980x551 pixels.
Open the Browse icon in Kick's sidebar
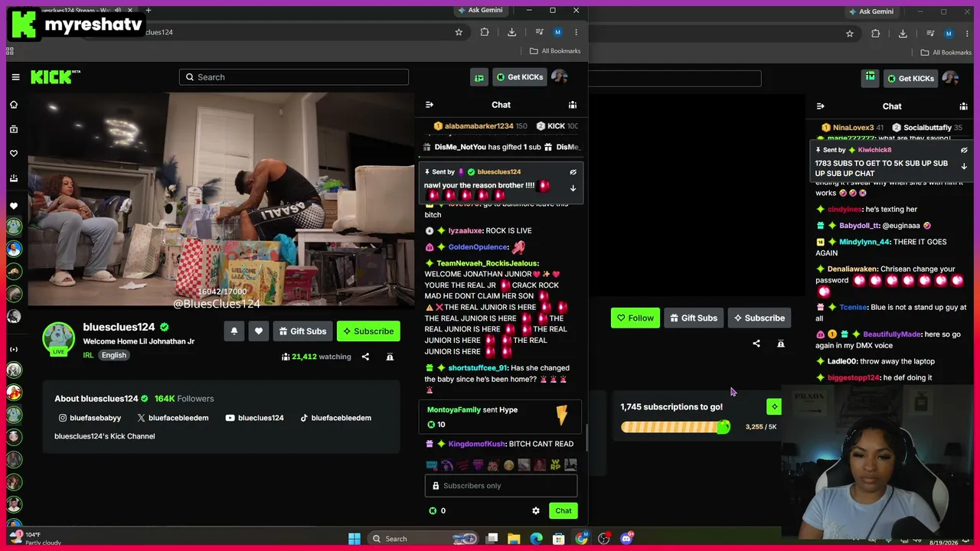point(14,129)
